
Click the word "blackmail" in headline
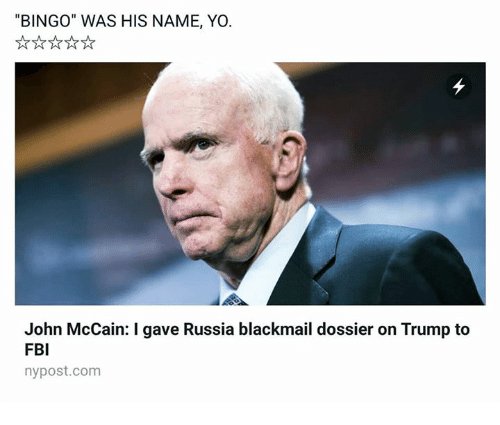[x=275, y=329]
